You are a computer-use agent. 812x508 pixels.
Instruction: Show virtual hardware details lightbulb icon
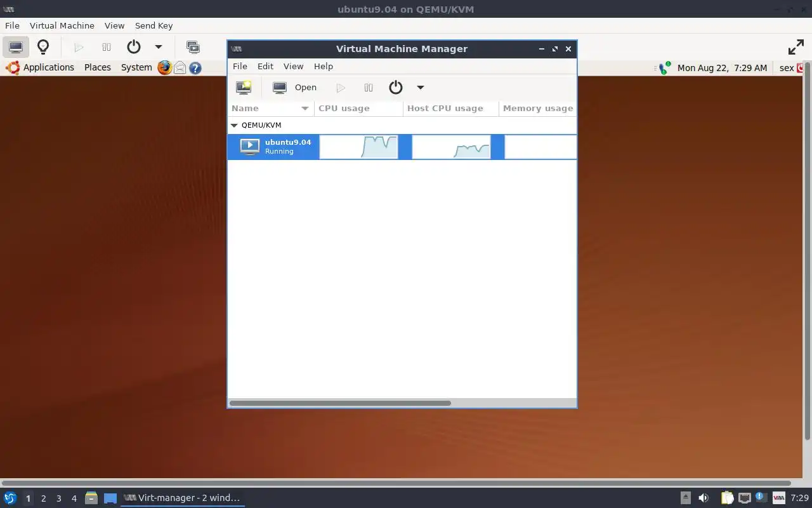pyautogui.click(x=43, y=47)
